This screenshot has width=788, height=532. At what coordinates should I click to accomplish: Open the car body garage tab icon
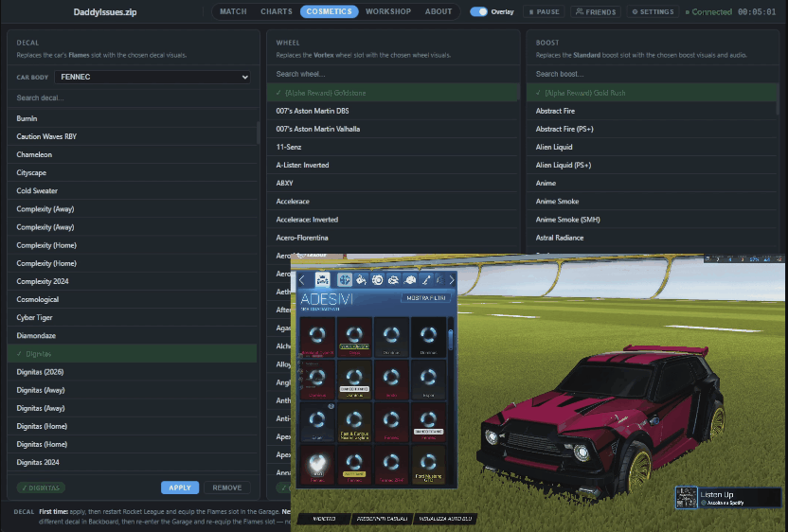click(322, 280)
